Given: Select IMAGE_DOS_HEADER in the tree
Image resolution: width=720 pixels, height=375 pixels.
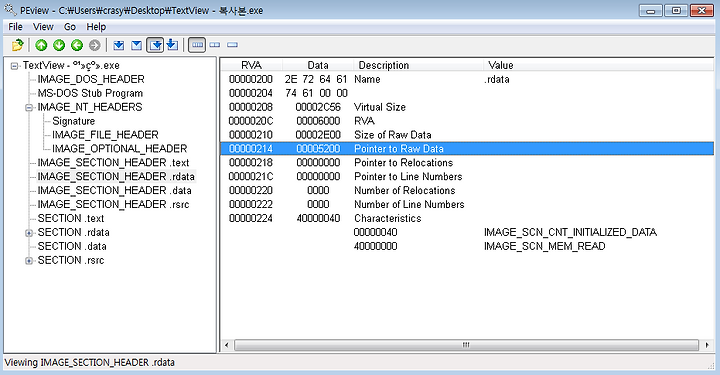Looking at the screenshot, I should tap(91, 79).
